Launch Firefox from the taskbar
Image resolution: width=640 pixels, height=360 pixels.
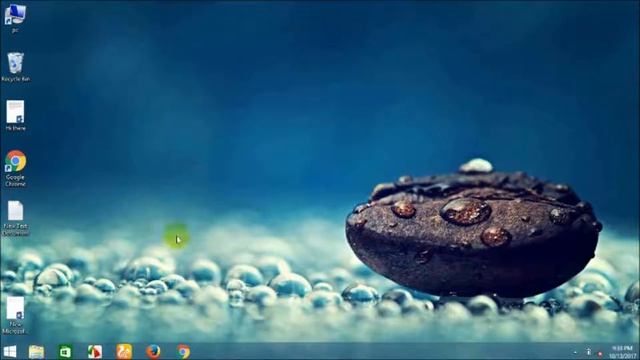[153, 351]
